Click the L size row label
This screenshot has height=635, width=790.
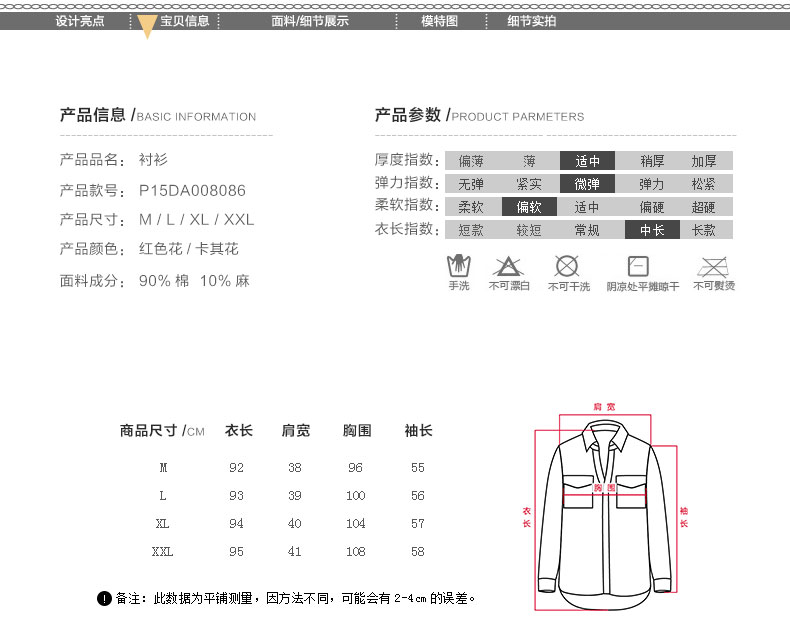point(162,496)
